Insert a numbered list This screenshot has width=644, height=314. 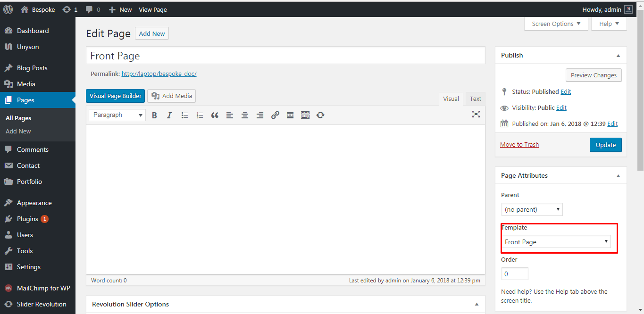[x=200, y=115]
